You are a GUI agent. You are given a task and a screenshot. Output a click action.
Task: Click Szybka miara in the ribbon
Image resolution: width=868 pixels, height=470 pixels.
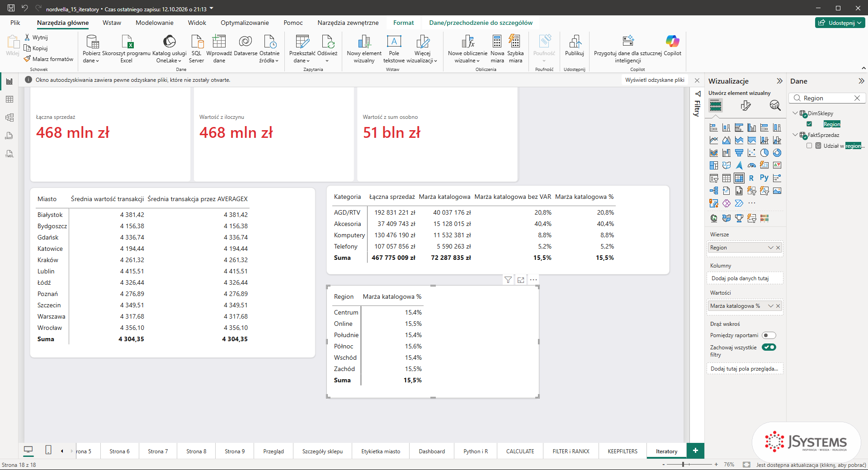[515, 49]
